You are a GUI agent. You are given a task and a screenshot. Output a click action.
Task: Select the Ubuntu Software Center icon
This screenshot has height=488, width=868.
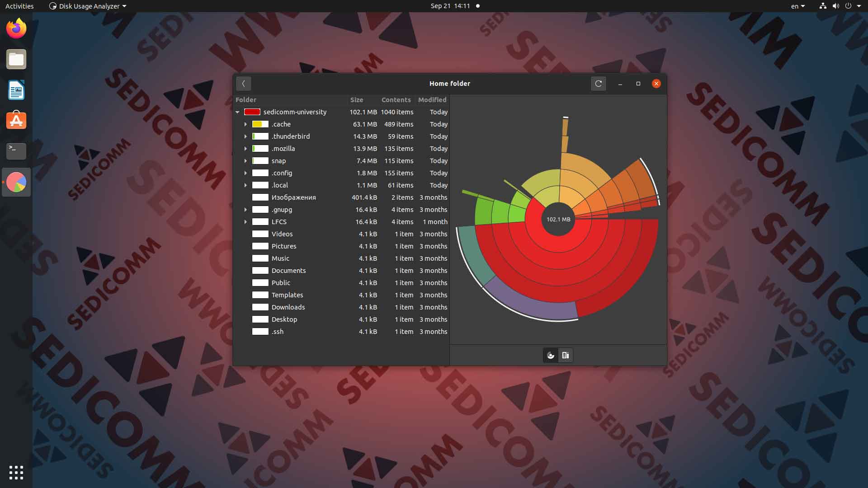(16, 120)
